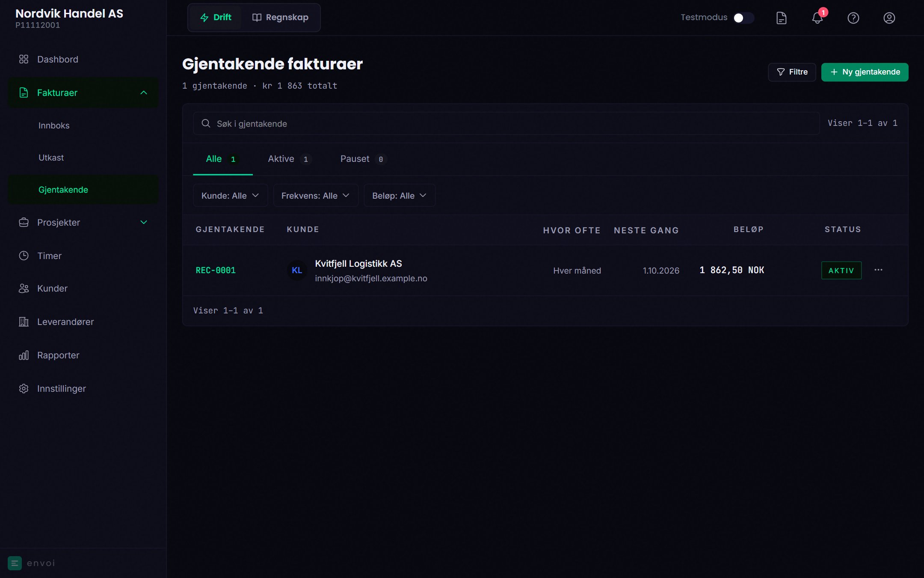924x578 pixels.
Task: Click the P11112001 company ID
Action: 38,25
